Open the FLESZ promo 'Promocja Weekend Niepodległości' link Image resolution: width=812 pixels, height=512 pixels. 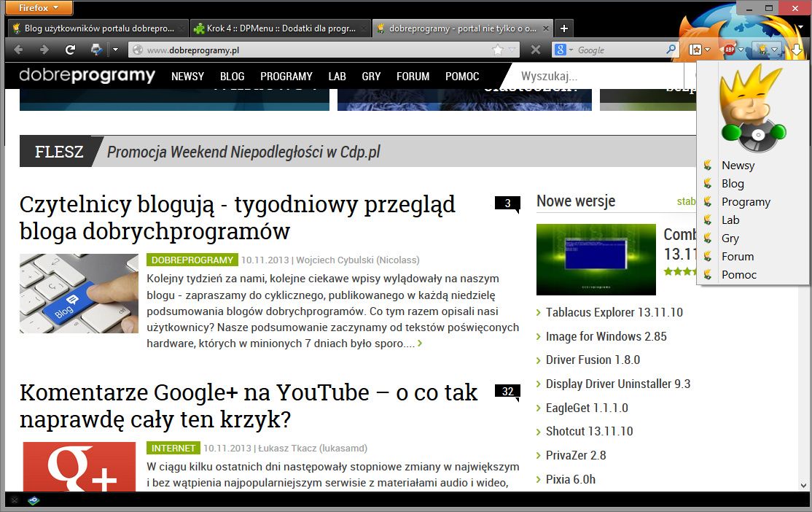tap(243, 152)
